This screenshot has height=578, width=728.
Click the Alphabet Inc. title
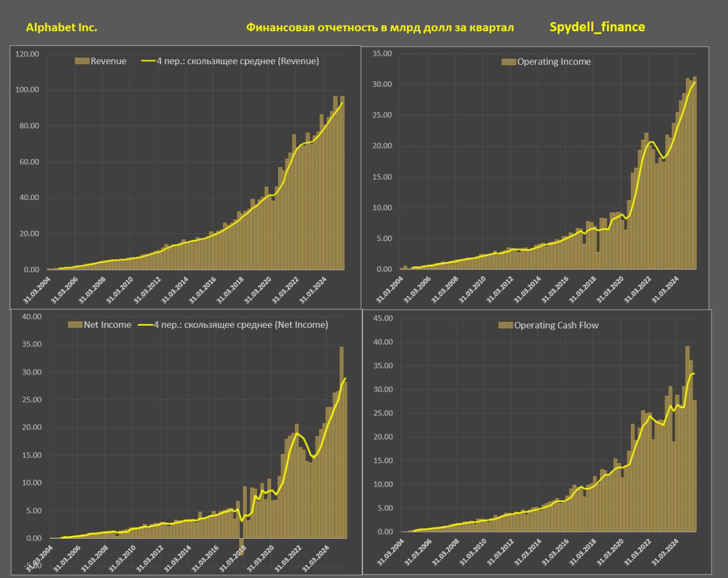[61, 27]
